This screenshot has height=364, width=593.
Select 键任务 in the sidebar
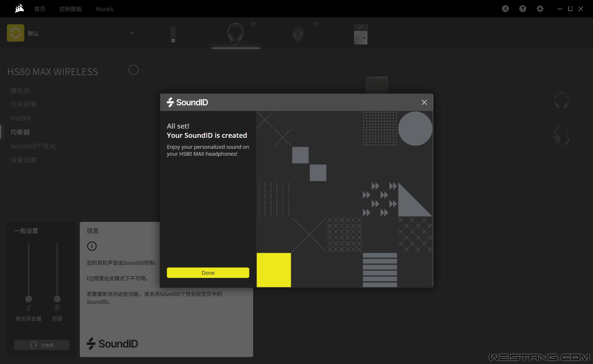(x=20, y=90)
